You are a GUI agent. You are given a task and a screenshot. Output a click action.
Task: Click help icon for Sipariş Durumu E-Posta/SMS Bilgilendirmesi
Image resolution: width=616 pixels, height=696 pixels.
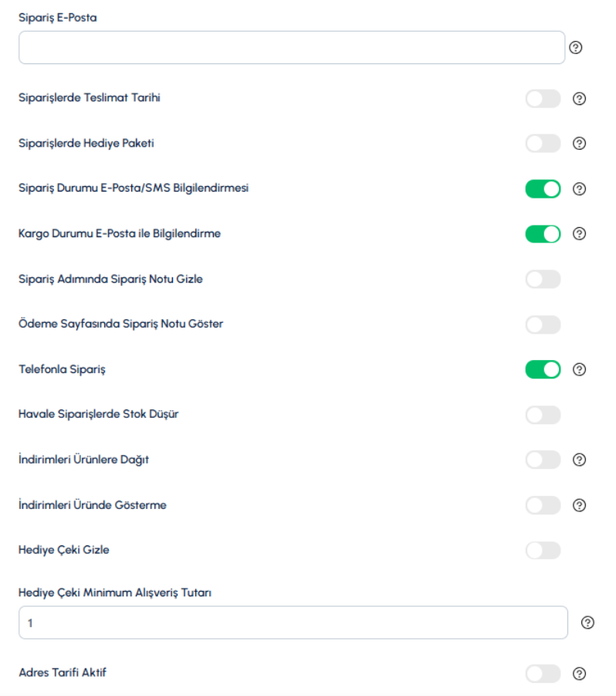click(579, 189)
